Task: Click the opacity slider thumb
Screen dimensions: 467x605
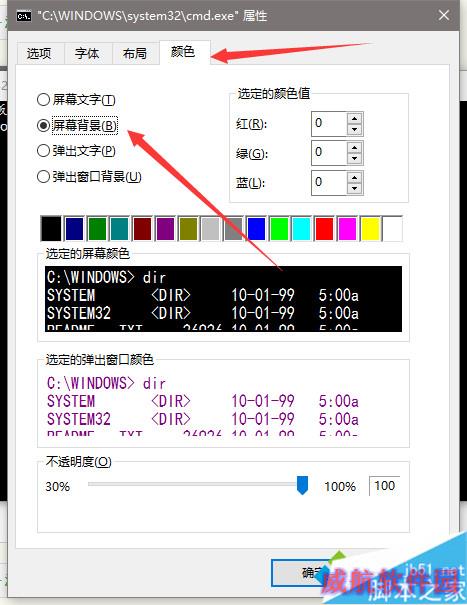Action: click(302, 485)
